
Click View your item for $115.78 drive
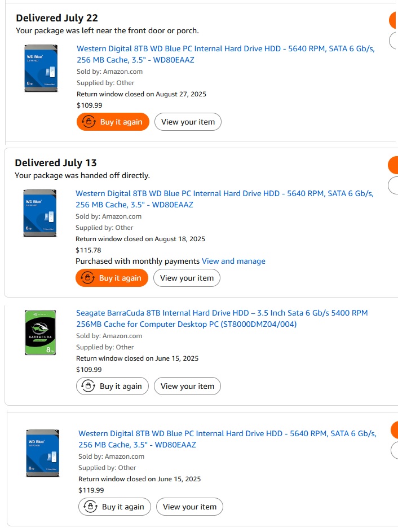187,278
